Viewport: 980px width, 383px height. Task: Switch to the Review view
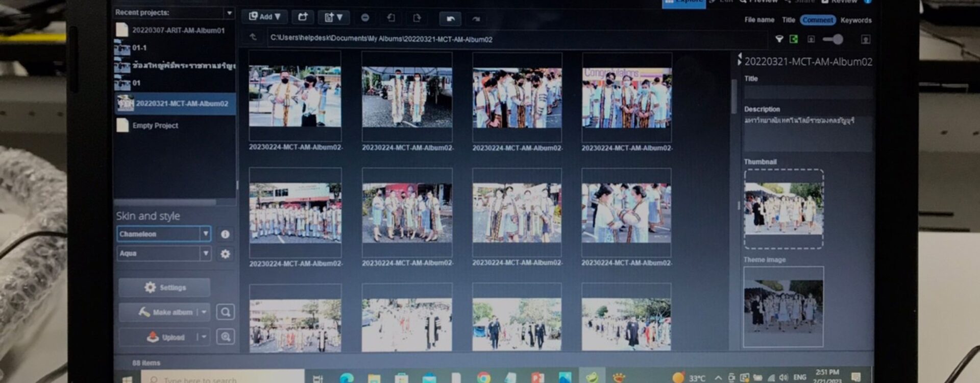[x=840, y=2]
